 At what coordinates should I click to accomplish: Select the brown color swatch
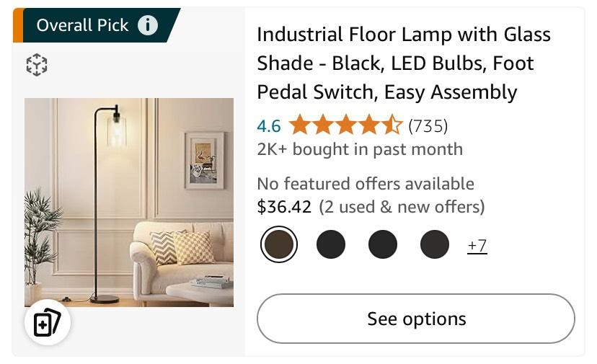(x=278, y=244)
